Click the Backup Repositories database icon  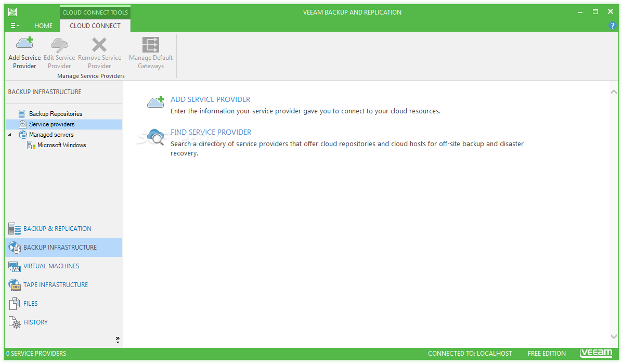(22, 114)
